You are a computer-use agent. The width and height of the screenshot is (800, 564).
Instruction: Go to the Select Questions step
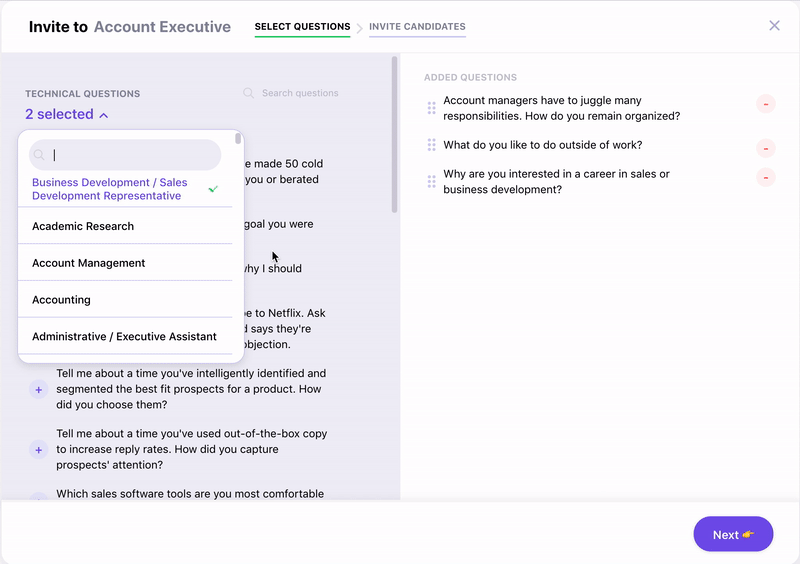[302, 27]
